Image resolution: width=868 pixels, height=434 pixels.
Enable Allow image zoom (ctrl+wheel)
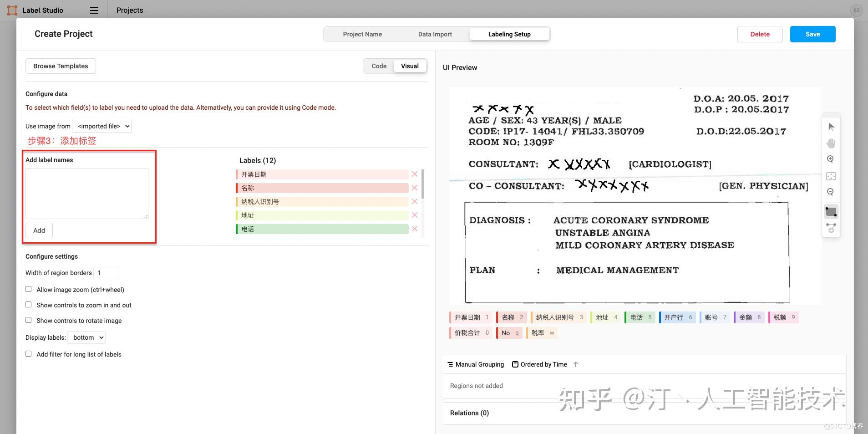tap(28, 289)
